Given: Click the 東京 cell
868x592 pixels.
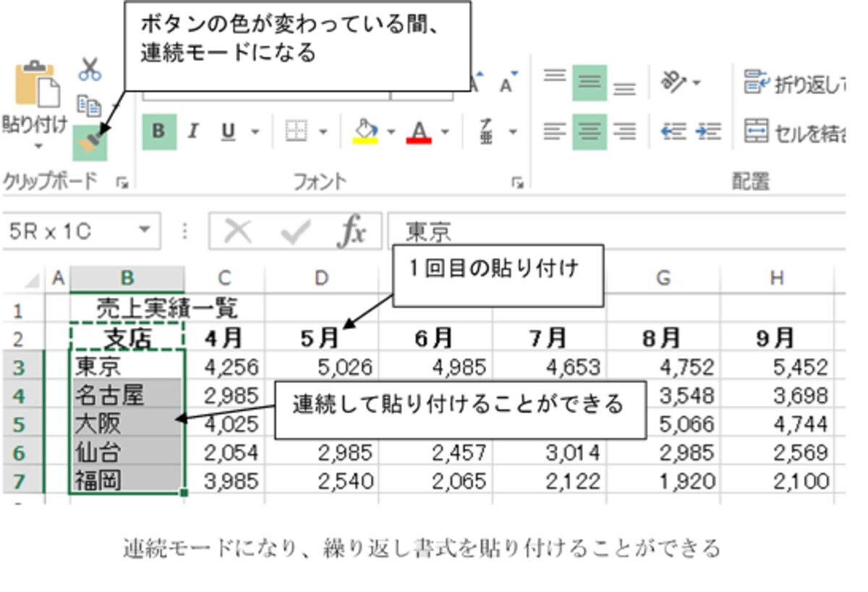Looking at the screenshot, I should tap(127, 367).
